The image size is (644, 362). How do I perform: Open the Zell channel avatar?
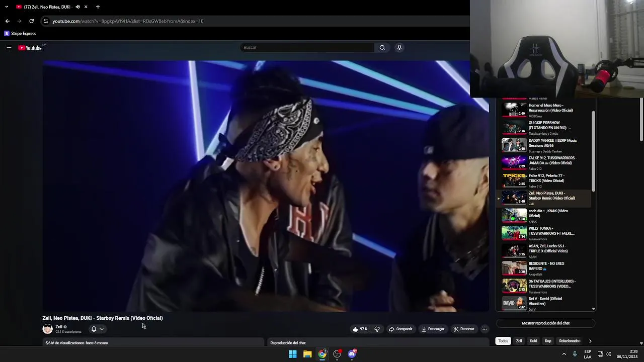[x=47, y=329]
